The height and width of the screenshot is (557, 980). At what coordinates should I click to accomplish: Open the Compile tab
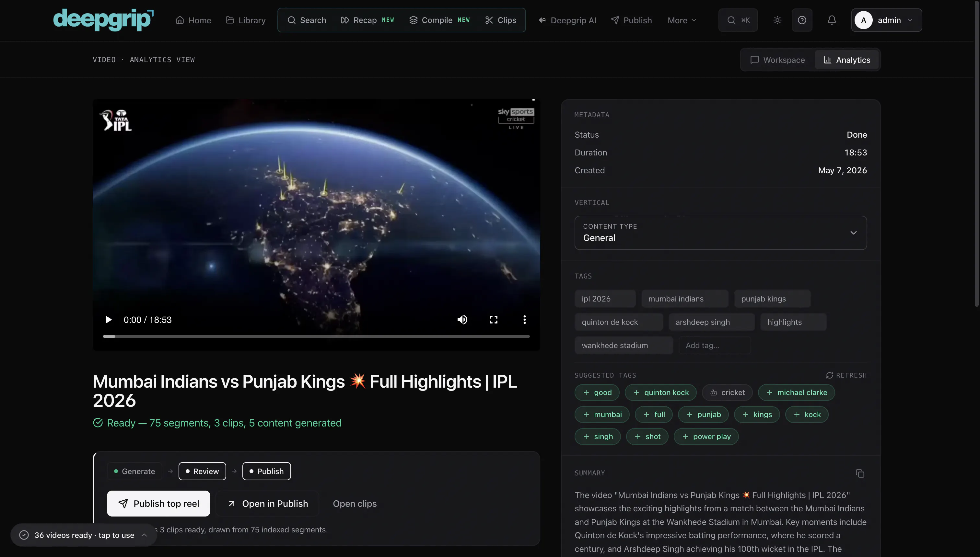[x=439, y=20]
